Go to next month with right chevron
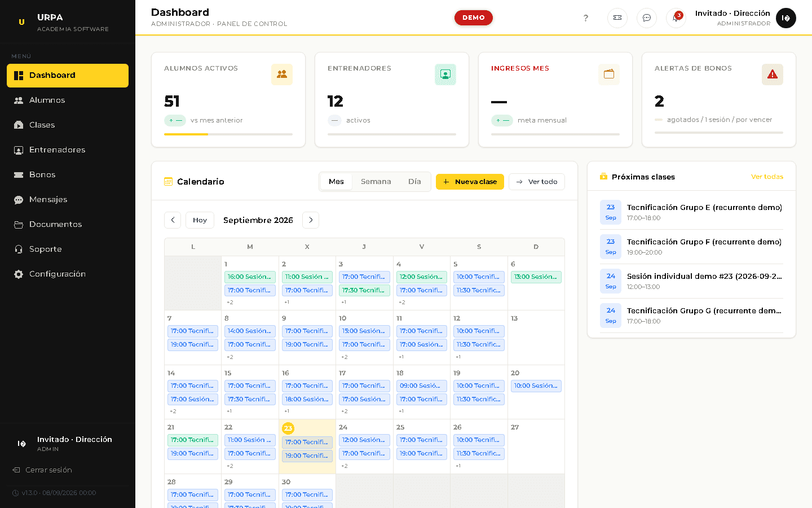812x508 pixels. tap(311, 220)
